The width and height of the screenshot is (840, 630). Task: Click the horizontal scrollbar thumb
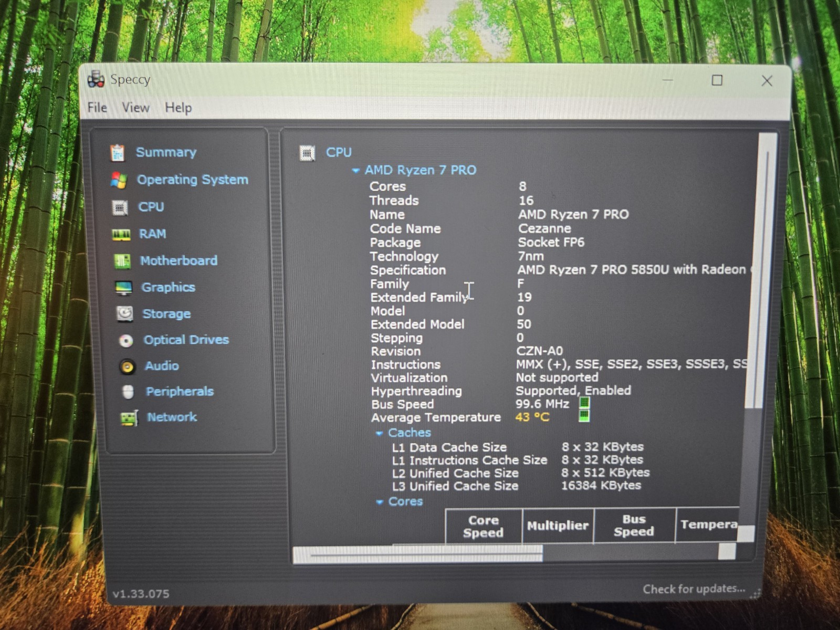(x=418, y=554)
